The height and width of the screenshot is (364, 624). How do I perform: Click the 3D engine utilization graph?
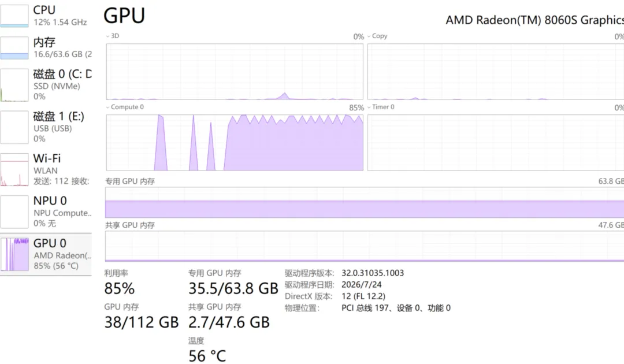coord(235,72)
